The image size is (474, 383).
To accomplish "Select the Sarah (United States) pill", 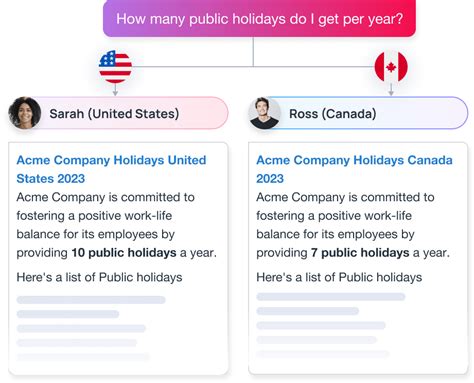I will click(x=119, y=113).
